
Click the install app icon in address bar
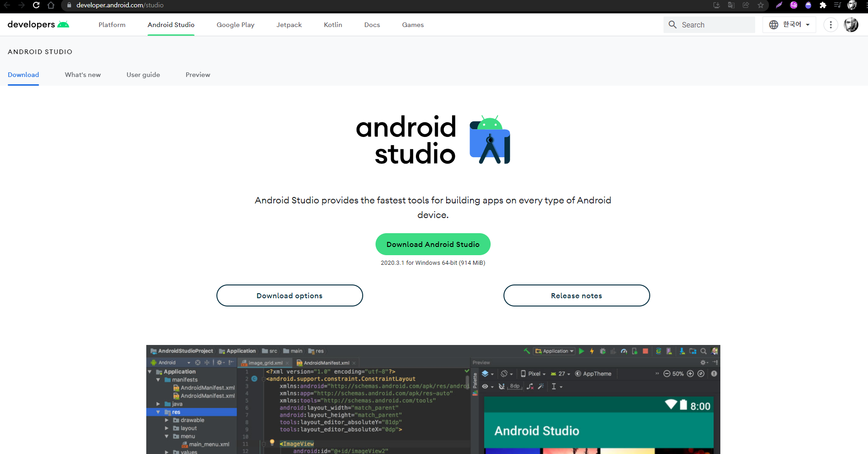click(x=717, y=5)
